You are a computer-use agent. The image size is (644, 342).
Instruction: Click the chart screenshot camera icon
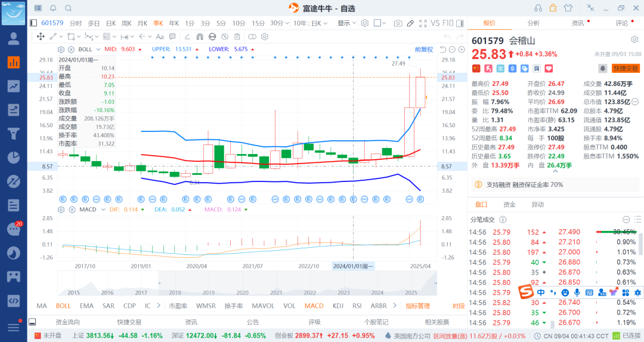tap(398, 23)
